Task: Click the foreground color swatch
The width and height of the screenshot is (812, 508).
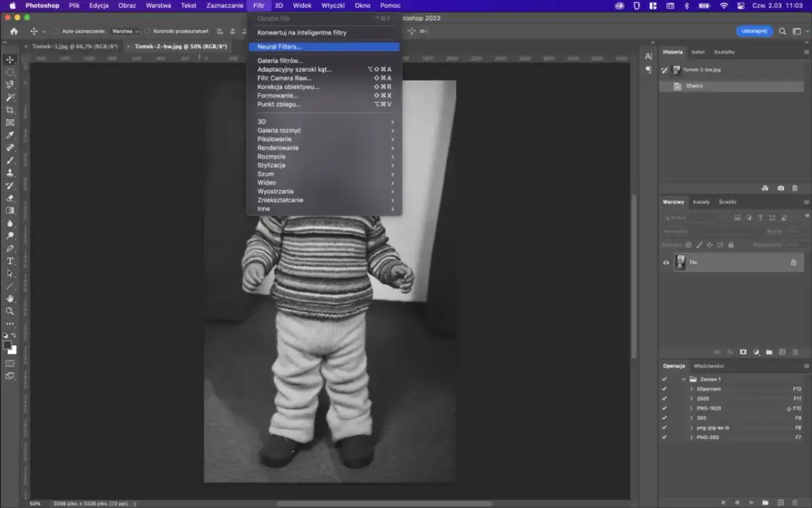Action: pyautogui.click(x=7, y=345)
